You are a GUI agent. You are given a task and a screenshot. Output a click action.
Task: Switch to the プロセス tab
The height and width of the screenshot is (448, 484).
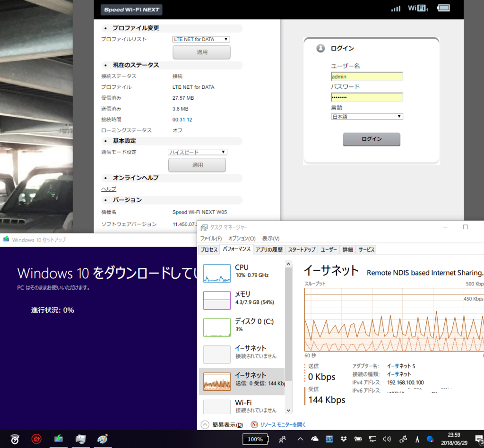pyautogui.click(x=209, y=250)
